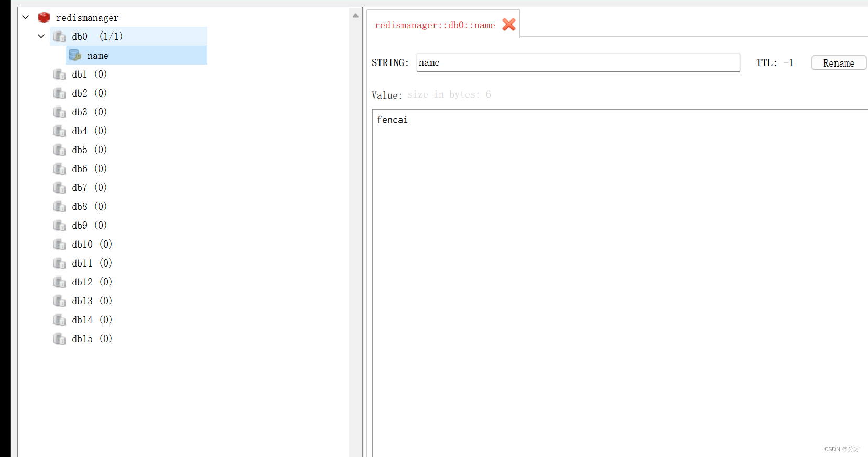This screenshot has height=457, width=868.
Task: Click the db15 database icon
Action: pyautogui.click(x=59, y=338)
